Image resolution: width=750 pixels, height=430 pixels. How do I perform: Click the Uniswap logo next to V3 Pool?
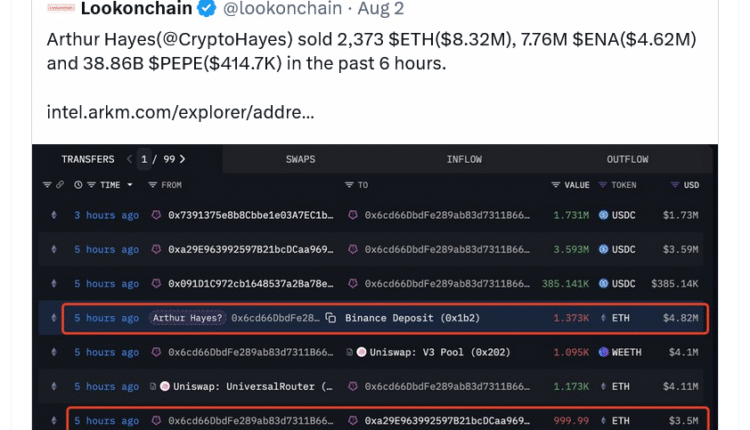[361, 352]
